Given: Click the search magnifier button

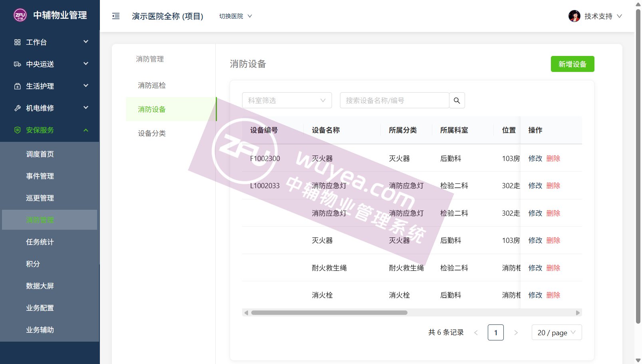Looking at the screenshot, I should point(457,100).
